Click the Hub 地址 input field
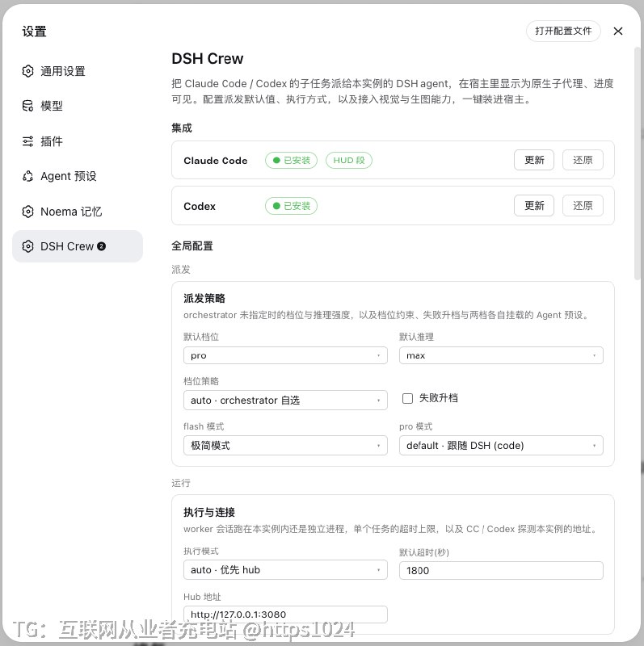The width and height of the screenshot is (644, 646). [285, 615]
